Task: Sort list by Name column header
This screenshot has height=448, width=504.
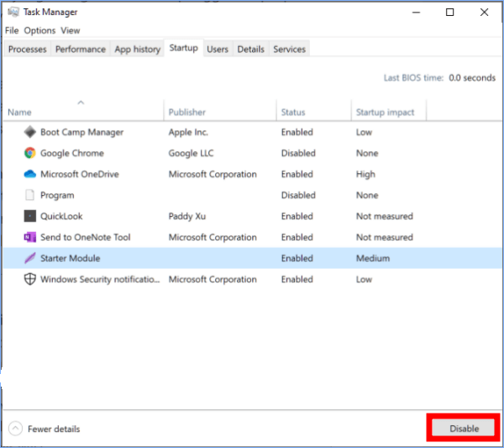Action: pos(19,113)
